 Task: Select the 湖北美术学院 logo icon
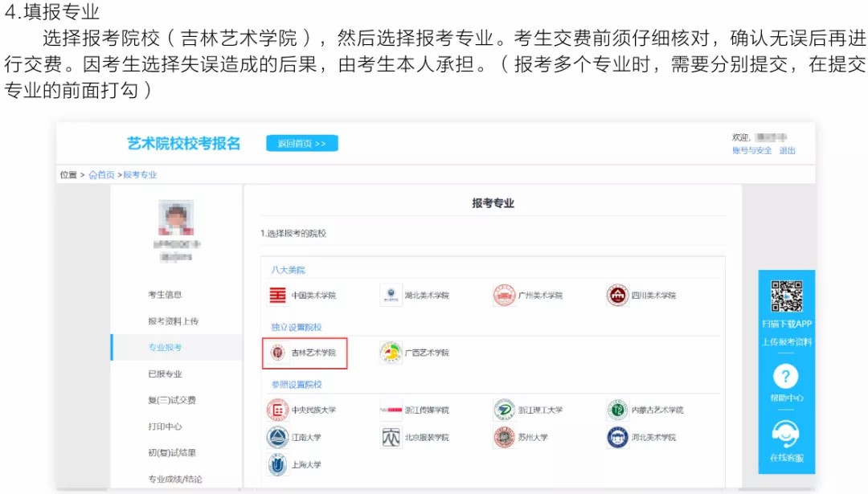391,296
